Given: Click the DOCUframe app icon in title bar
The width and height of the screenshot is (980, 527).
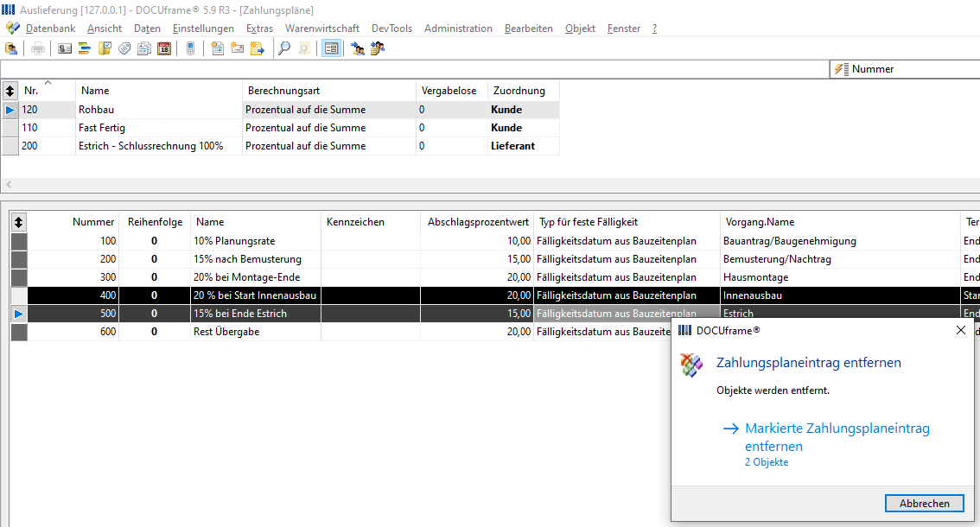Looking at the screenshot, I should 8,10.
